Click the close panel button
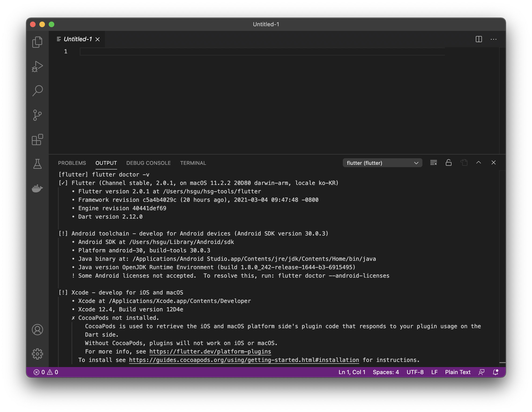This screenshot has height=412, width=532. 494,162
